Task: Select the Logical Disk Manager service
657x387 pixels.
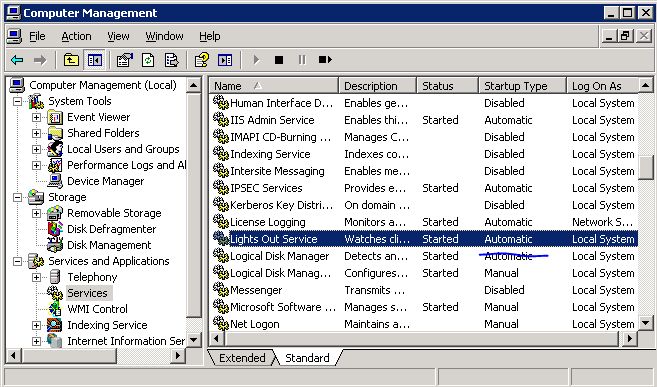Action: coord(424,256)
